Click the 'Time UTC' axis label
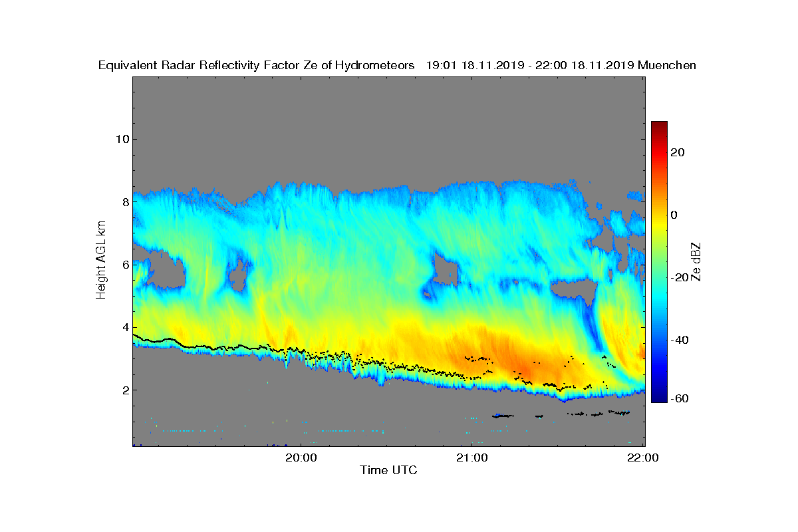This screenshot has height=532, width=798. pyautogui.click(x=389, y=470)
